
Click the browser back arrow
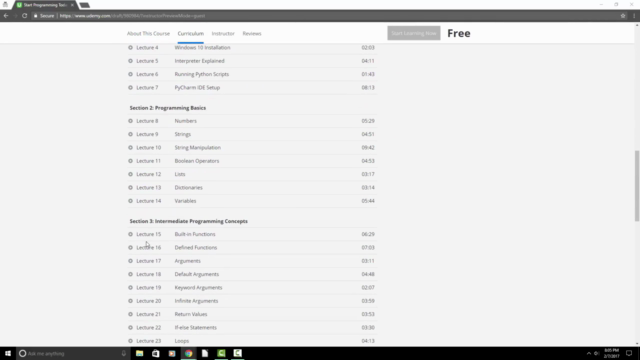click(x=6, y=16)
